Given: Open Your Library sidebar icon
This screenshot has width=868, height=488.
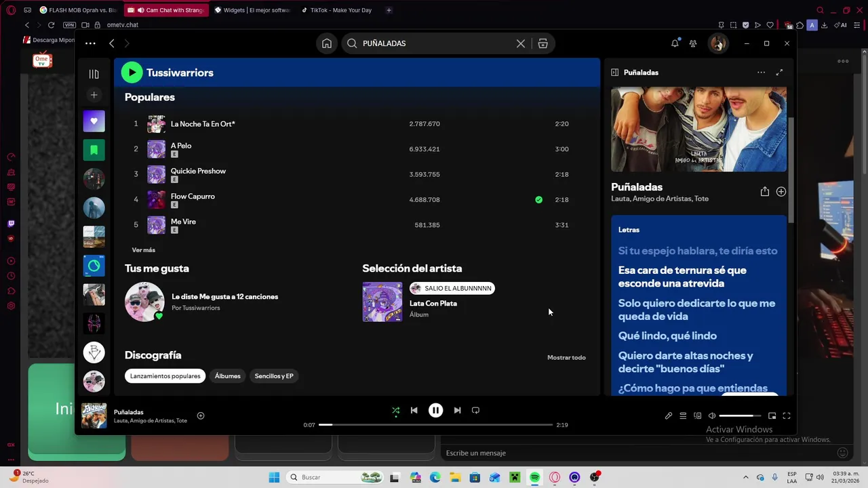Looking at the screenshot, I should [x=94, y=74].
